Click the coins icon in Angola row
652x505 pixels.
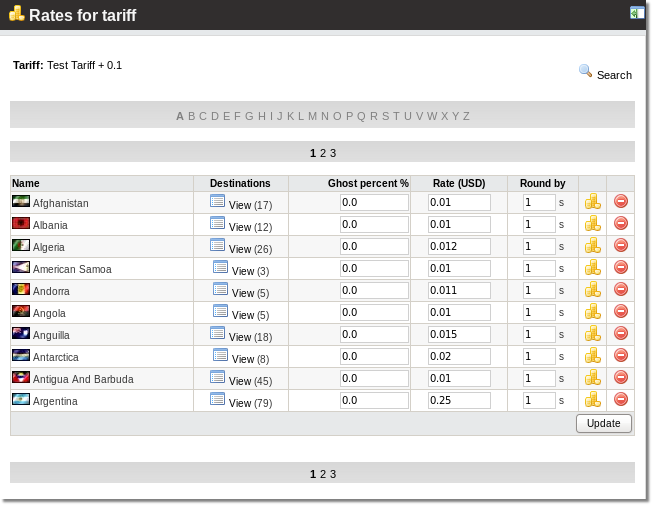point(592,312)
